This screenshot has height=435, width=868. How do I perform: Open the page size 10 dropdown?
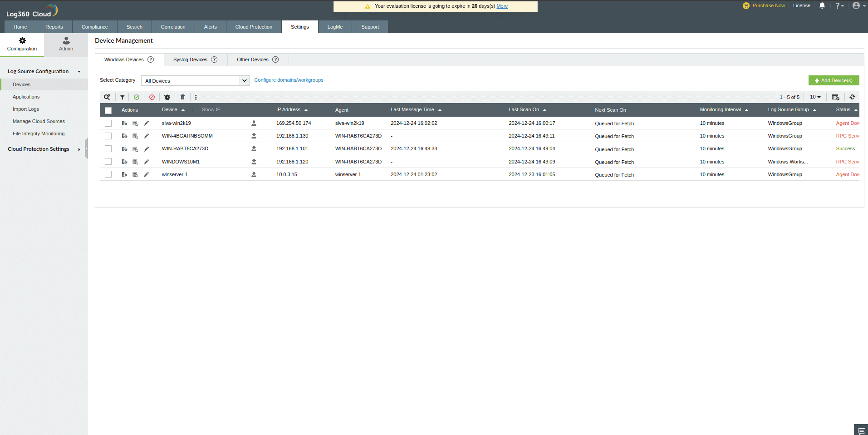815,97
